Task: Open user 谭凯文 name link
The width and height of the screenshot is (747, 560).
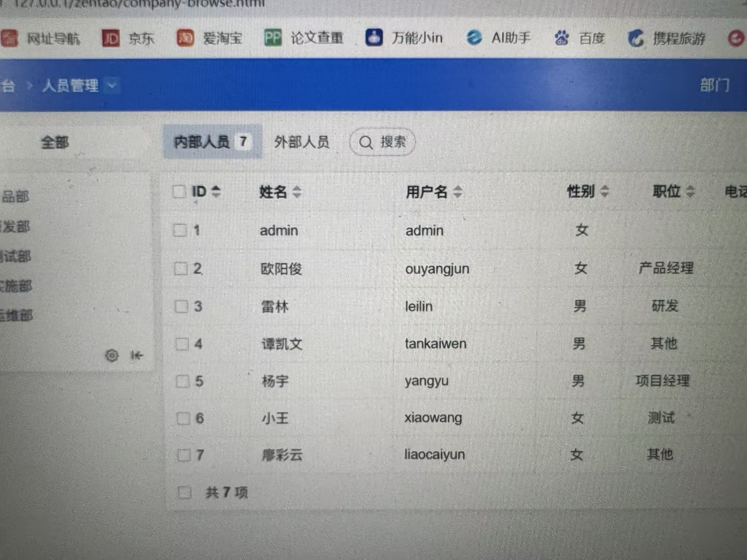Action: coord(282,344)
